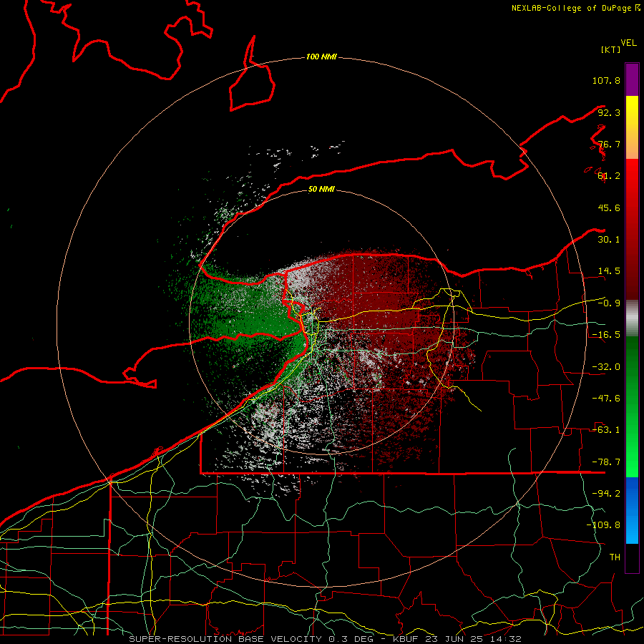Click the Super-Resolution Base Velocity caption
This screenshot has width=644, height=644.
coord(326,639)
